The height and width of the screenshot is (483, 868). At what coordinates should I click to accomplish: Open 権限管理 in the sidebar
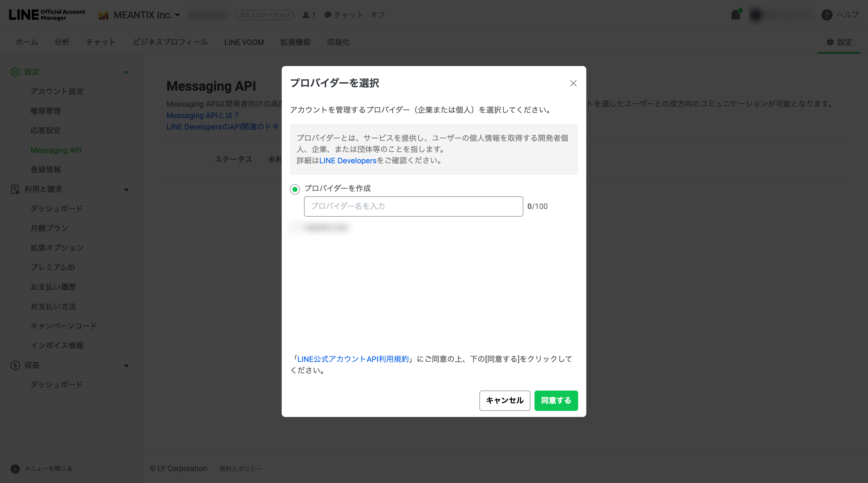45,111
